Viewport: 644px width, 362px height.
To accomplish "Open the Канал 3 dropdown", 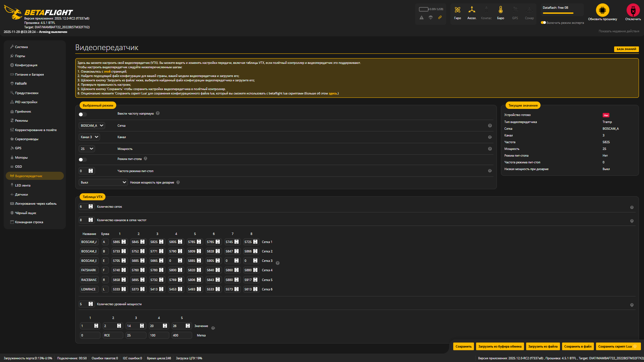I will coord(89,137).
